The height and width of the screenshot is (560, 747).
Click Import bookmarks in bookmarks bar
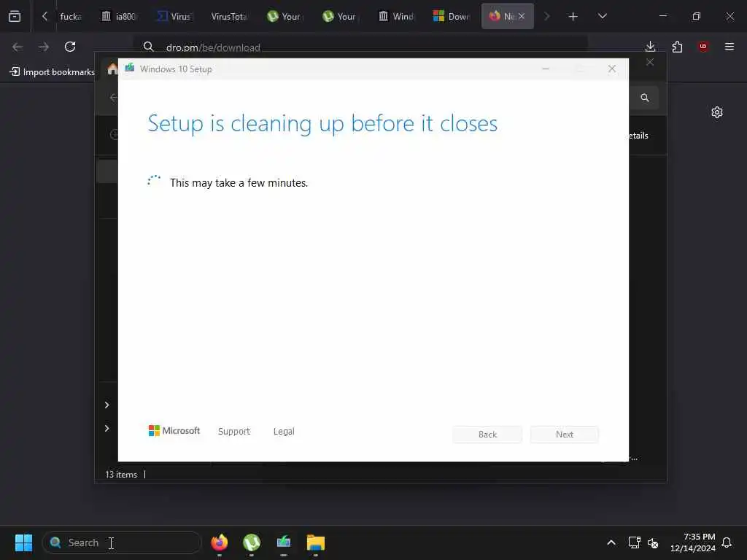(x=53, y=72)
